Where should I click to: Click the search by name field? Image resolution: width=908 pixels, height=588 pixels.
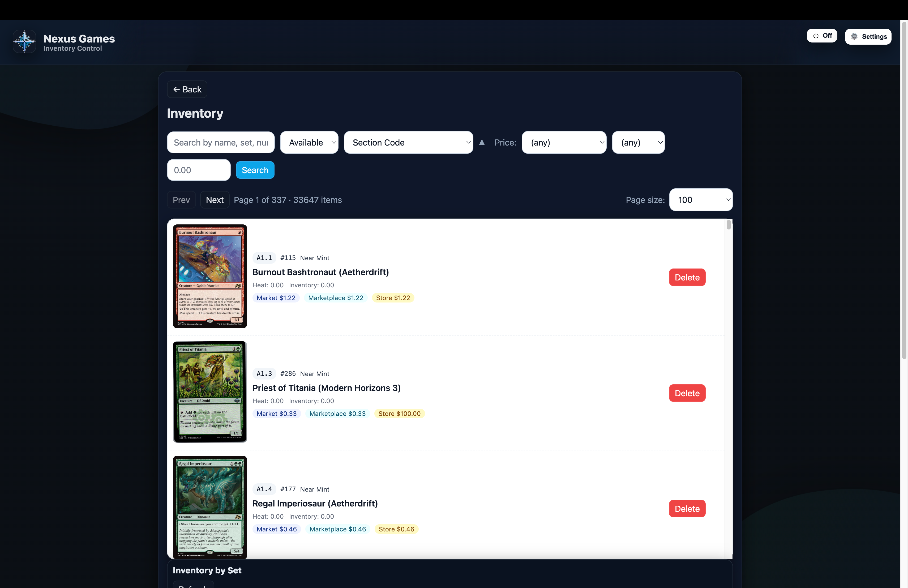pyautogui.click(x=221, y=142)
